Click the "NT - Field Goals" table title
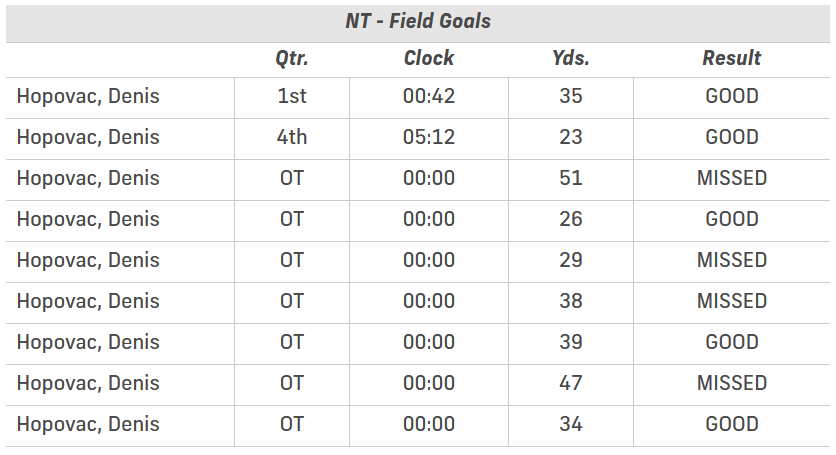 pos(418,21)
